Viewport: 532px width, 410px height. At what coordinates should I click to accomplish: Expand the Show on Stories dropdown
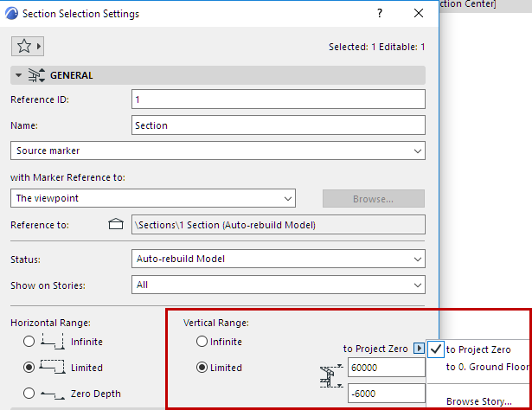click(279, 284)
